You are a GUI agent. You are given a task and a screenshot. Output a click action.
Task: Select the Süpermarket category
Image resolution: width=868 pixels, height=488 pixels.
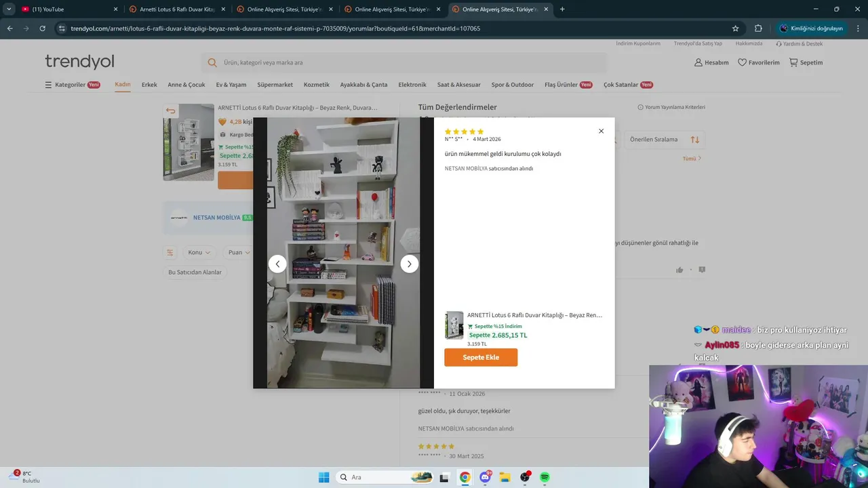[275, 85]
